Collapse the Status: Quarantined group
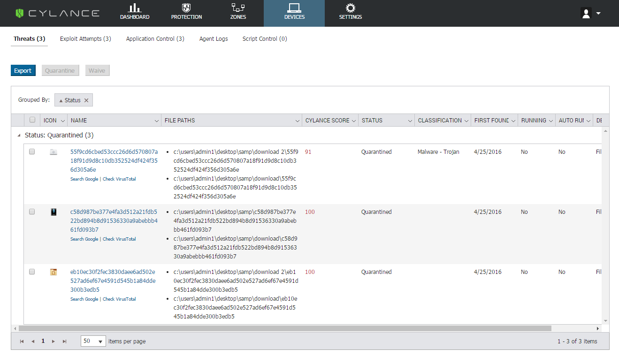Screen dimensions: 619x364 point(19,135)
